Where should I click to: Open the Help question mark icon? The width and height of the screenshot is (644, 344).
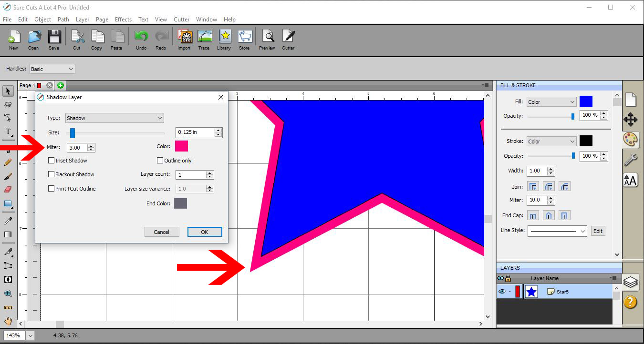[631, 302]
